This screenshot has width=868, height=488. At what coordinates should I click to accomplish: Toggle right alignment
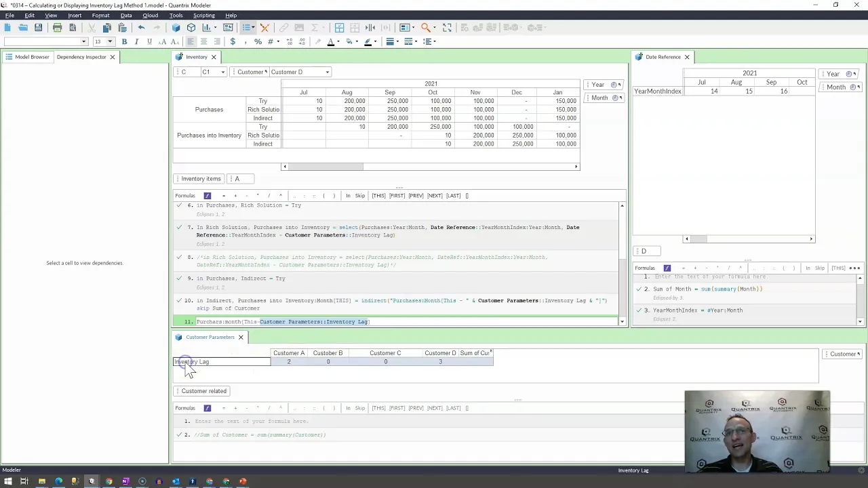(x=217, y=42)
